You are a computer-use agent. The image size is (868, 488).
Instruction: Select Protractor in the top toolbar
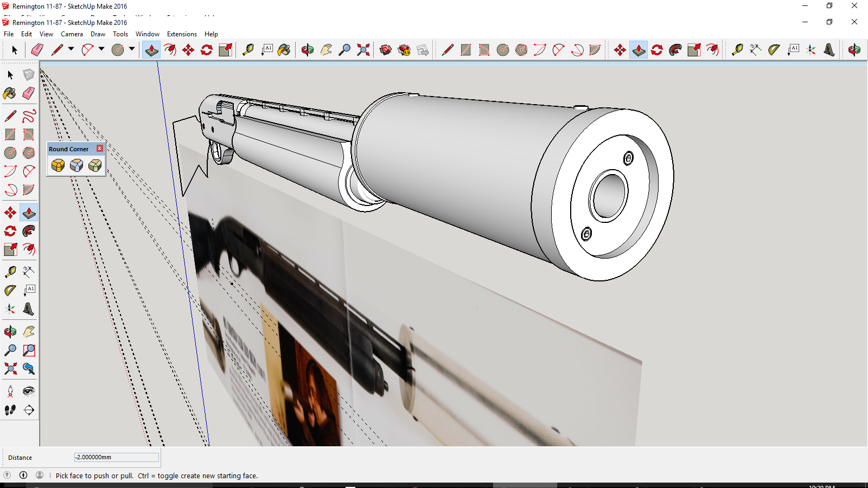774,50
